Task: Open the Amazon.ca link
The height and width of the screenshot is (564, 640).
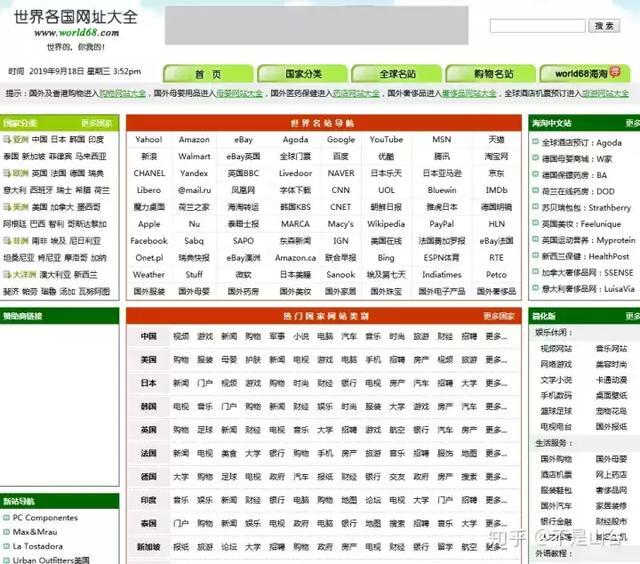Action: click(x=296, y=258)
